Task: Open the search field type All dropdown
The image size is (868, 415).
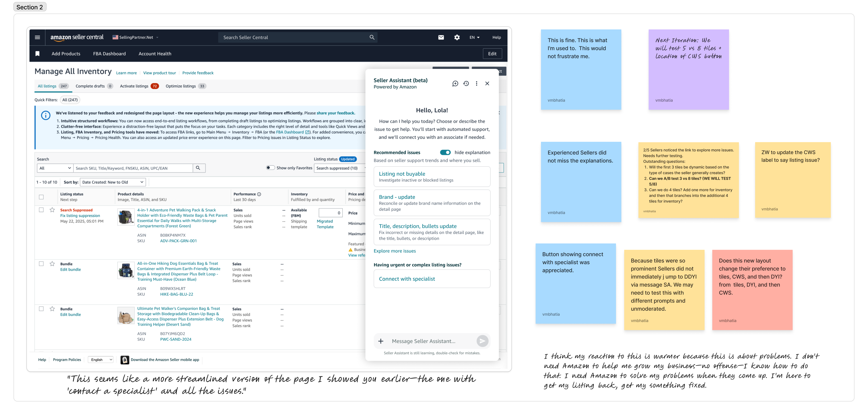Action: (x=55, y=168)
